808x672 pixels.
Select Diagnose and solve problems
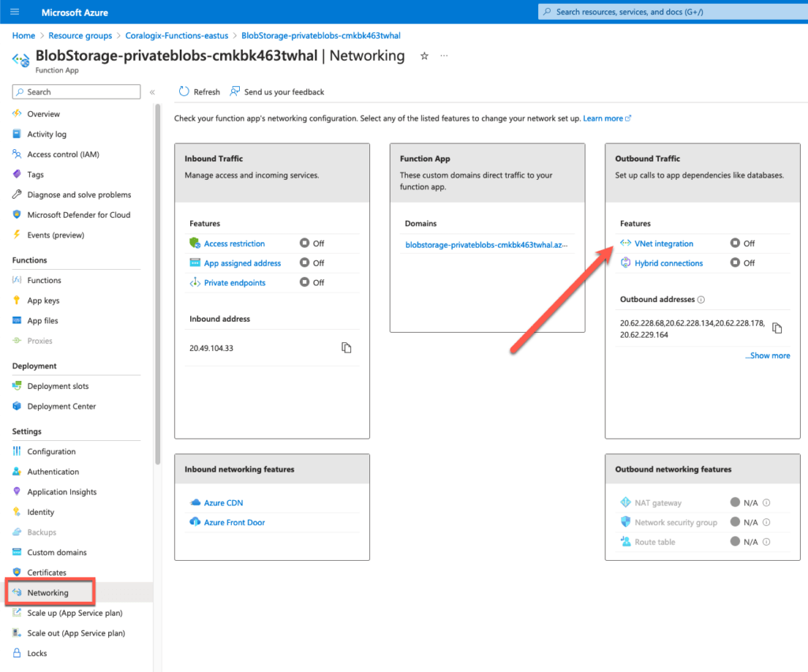[80, 195]
